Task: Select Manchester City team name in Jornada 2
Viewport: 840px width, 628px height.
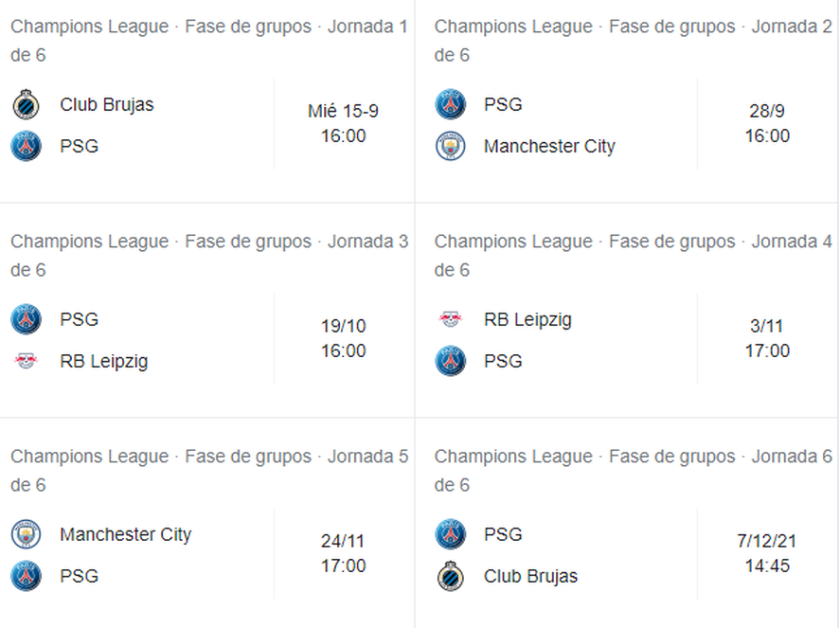Action: 549,147
